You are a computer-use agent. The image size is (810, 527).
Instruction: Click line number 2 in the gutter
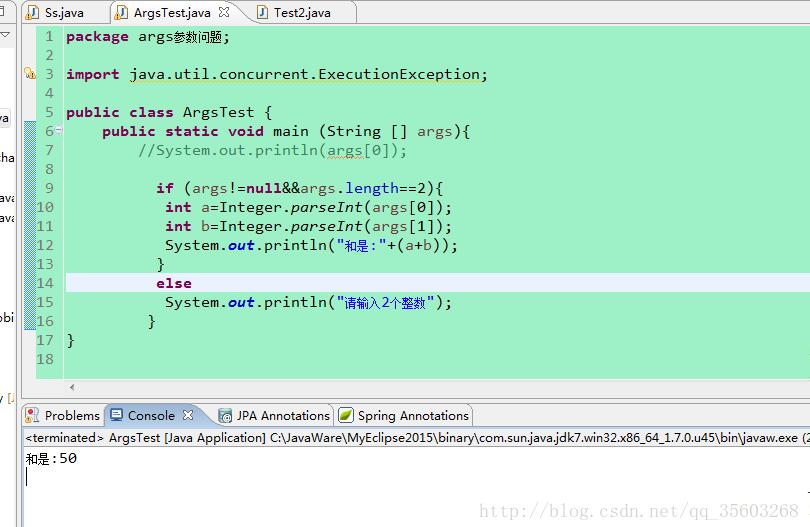point(49,55)
